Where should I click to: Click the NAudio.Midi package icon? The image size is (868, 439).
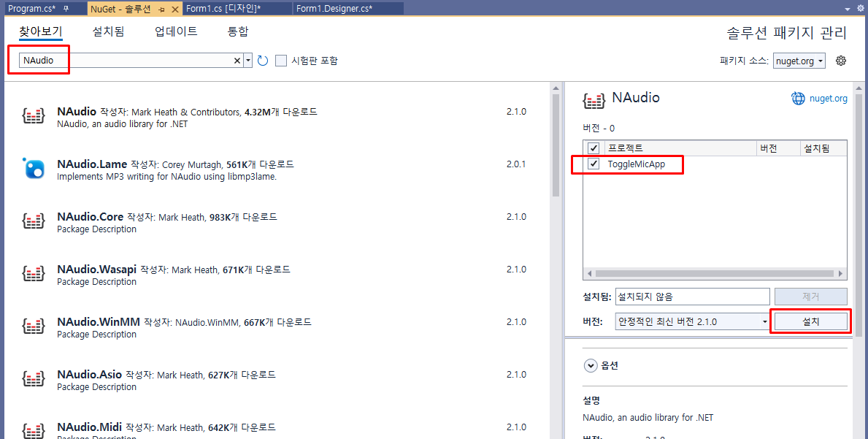coord(33,431)
